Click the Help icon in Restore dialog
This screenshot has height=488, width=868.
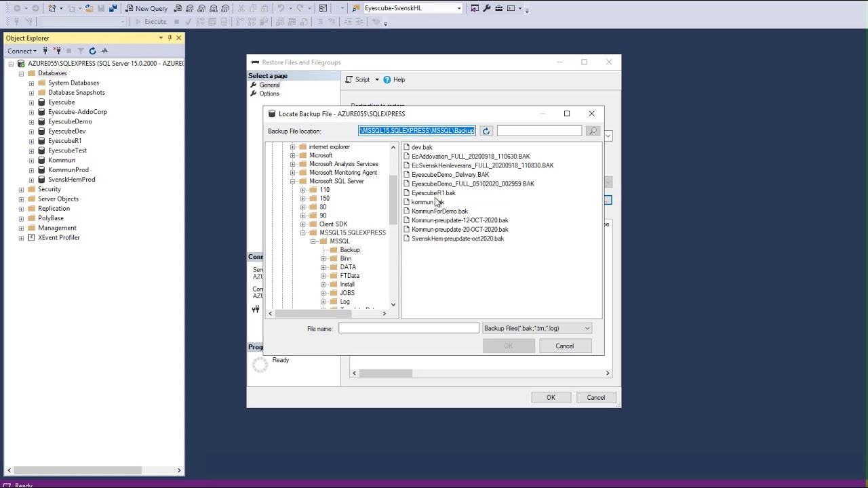click(387, 80)
